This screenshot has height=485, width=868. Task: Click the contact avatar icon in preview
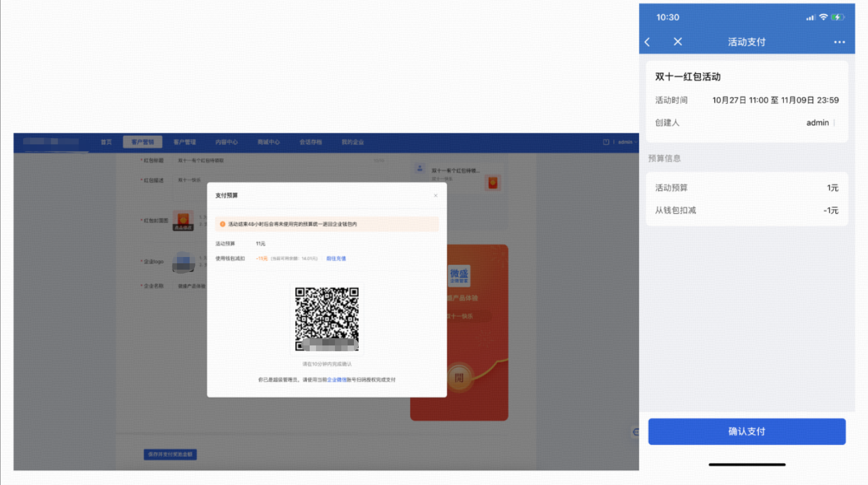pos(420,169)
